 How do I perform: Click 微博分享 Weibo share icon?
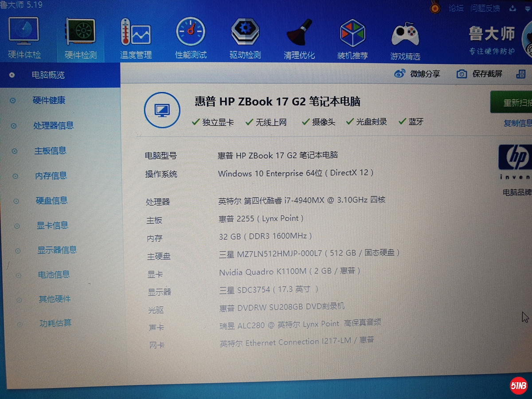click(x=400, y=74)
